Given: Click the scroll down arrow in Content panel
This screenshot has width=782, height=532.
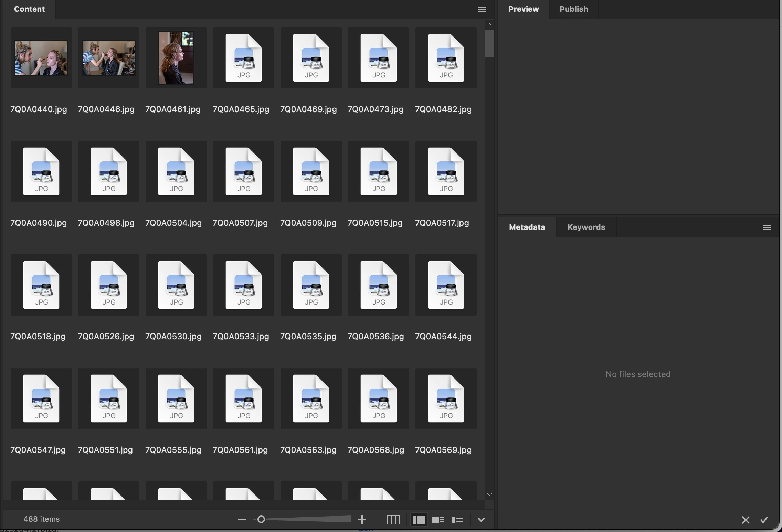Looking at the screenshot, I should [489, 494].
